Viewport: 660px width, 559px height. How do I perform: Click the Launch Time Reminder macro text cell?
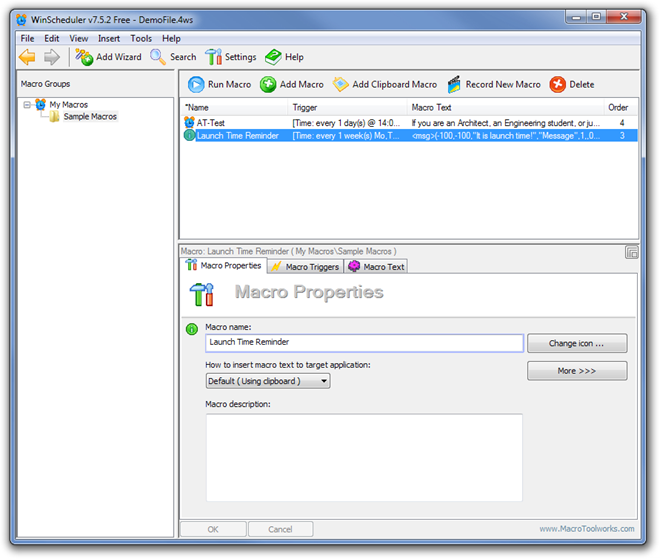click(506, 136)
